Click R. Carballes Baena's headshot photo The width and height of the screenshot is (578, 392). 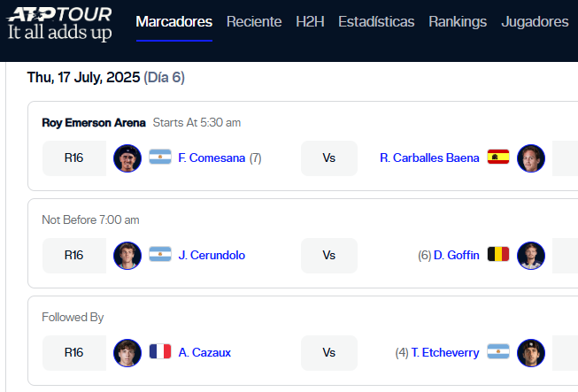(531, 158)
